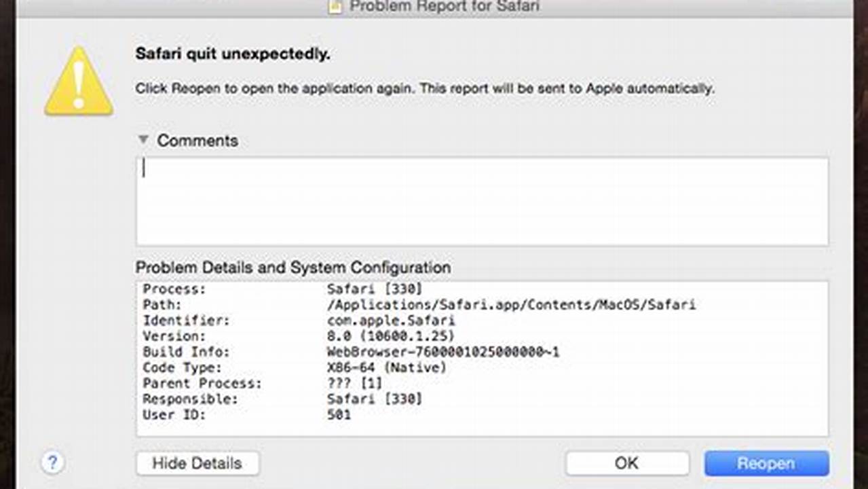The image size is (868, 489).
Task: Click the exclamation mark inside the warning icon
Action: tap(78, 81)
